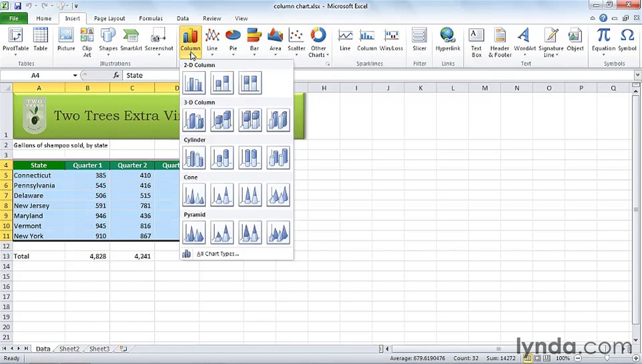Choose Clustered Pyramid chart
The width and height of the screenshot is (642, 364).
[194, 233]
